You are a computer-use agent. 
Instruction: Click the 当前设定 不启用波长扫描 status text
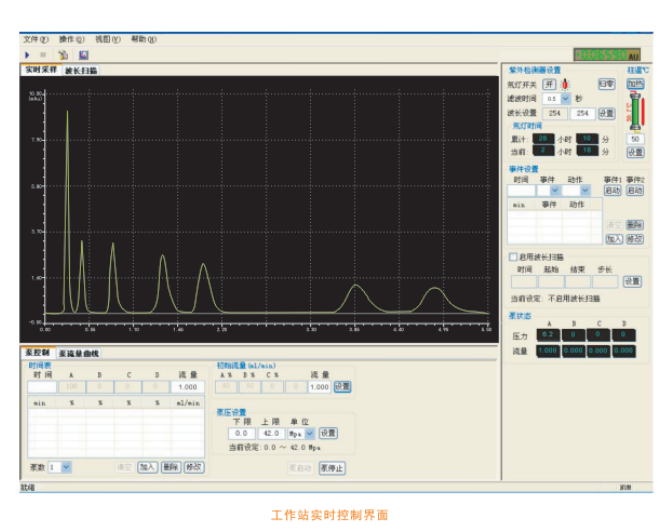(x=555, y=299)
